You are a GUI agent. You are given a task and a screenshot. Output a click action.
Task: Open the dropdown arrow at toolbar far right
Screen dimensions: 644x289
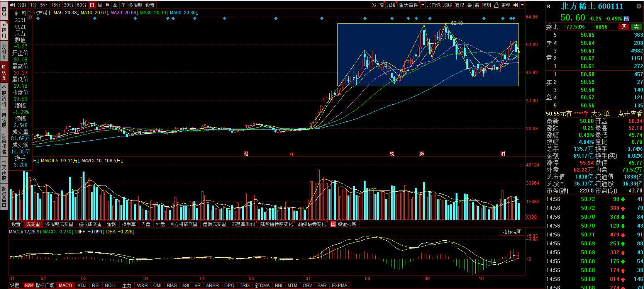522,5
